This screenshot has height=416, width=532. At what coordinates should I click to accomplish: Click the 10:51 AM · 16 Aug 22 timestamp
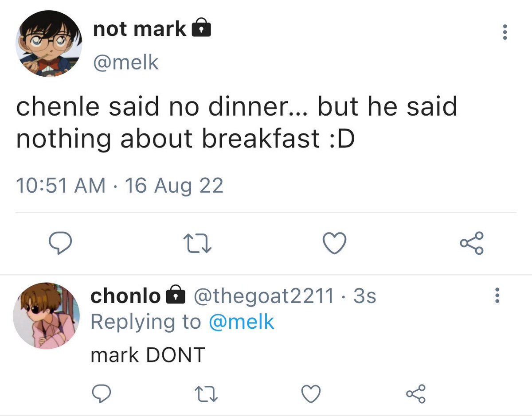point(119,185)
